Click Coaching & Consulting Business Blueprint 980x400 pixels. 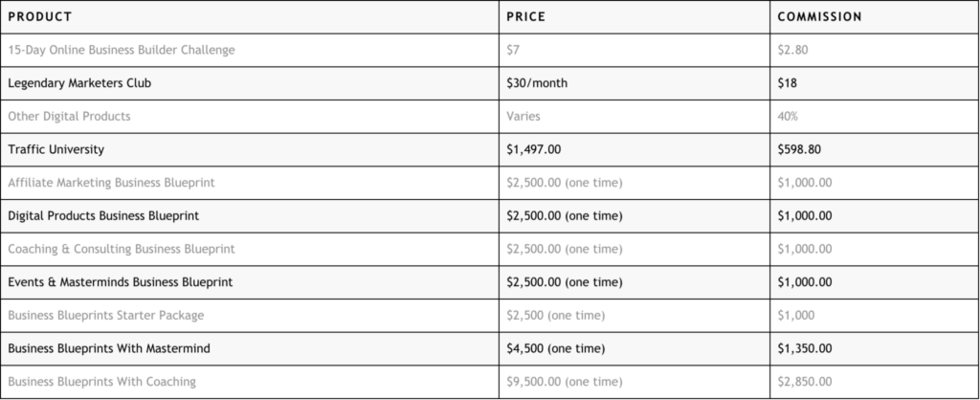pyautogui.click(x=121, y=249)
